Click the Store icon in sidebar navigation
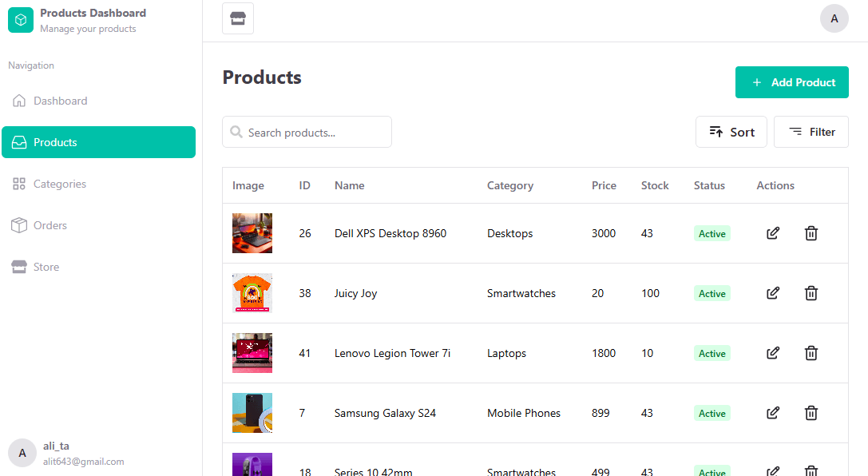This screenshot has height=476, width=868. [x=19, y=267]
